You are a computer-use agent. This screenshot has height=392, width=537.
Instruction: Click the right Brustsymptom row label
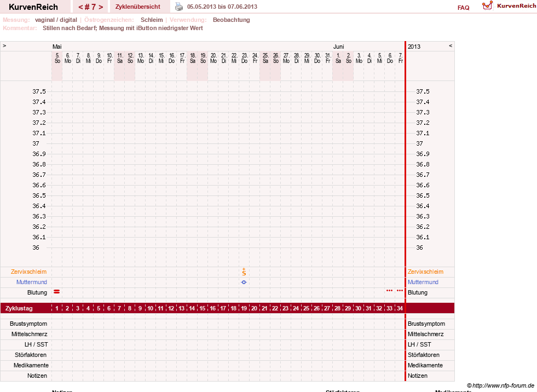(426, 324)
